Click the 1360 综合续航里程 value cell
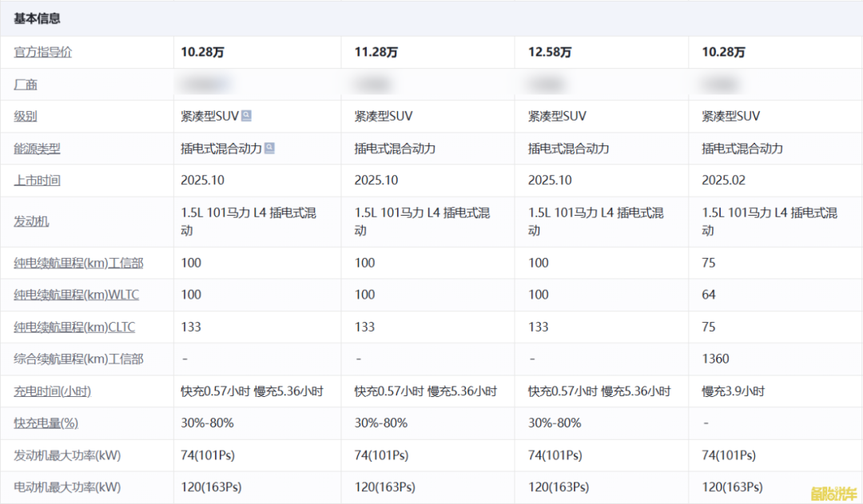This screenshot has width=863, height=504. tap(715, 359)
